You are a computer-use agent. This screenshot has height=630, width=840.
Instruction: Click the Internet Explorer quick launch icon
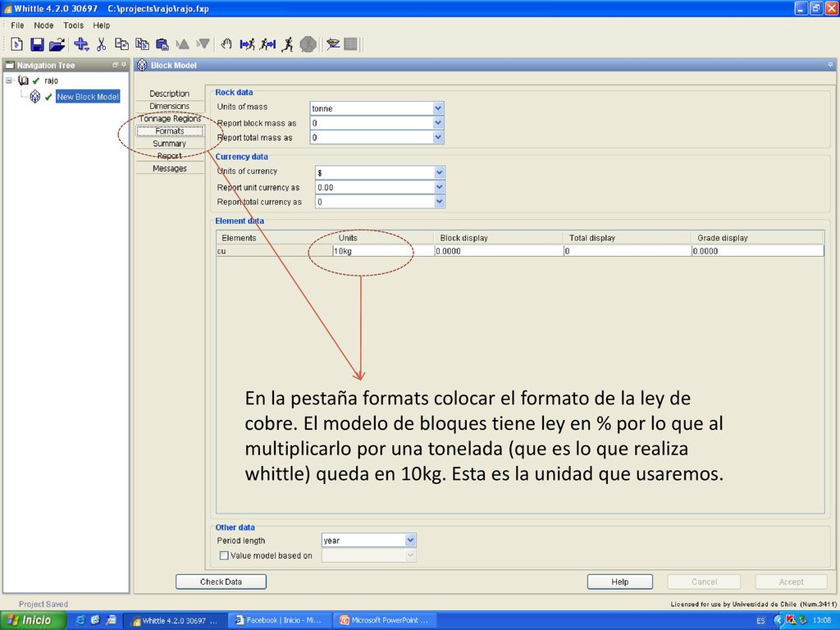click(80, 620)
